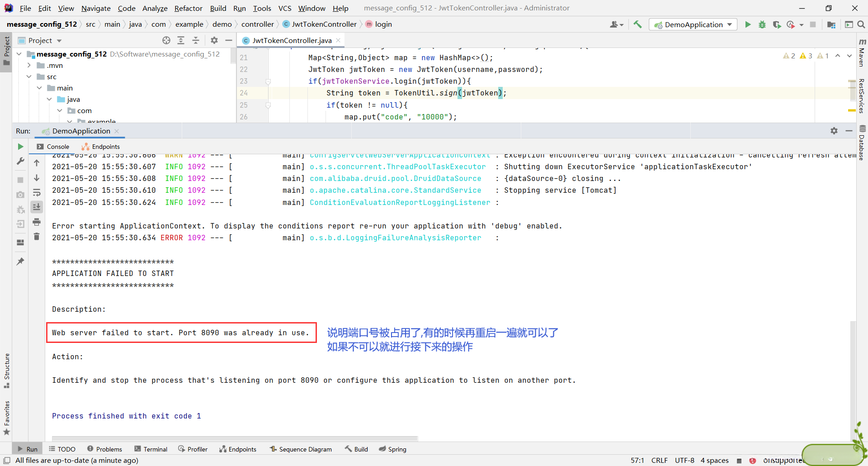Open the TODO tool window
This screenshot has height=466, width=868.
62,449
